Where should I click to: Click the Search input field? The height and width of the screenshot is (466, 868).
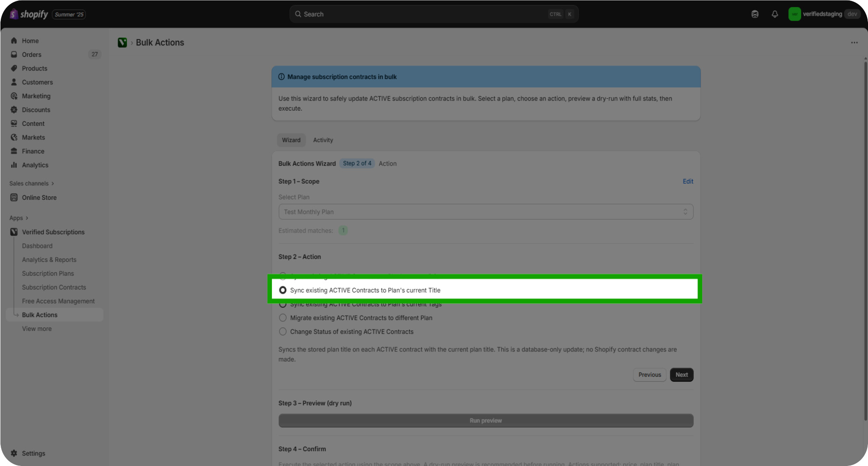pos(434,14)
